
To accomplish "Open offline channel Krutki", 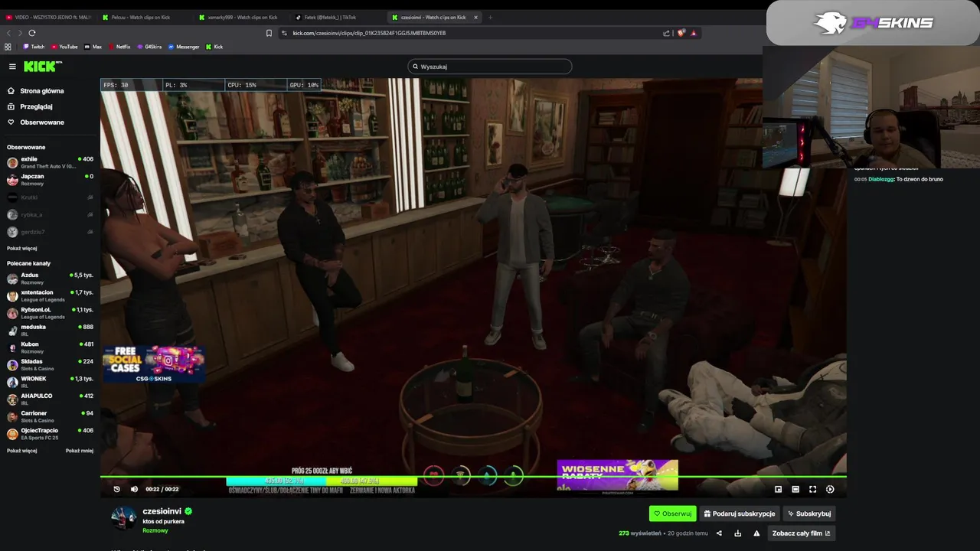I will pos(50,197).
